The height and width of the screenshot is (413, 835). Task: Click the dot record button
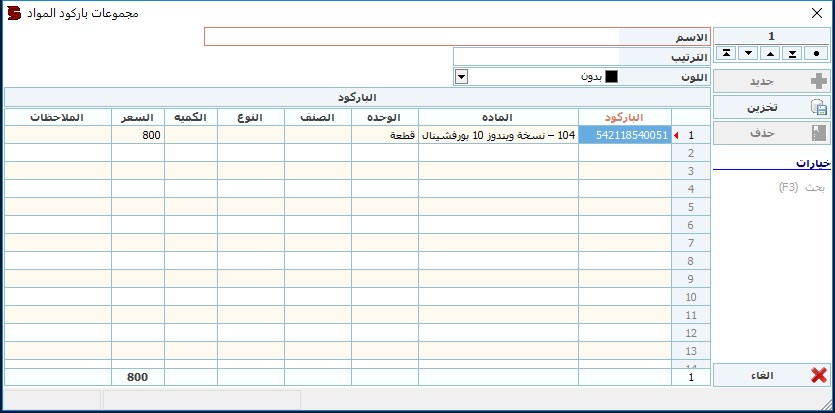816,53
